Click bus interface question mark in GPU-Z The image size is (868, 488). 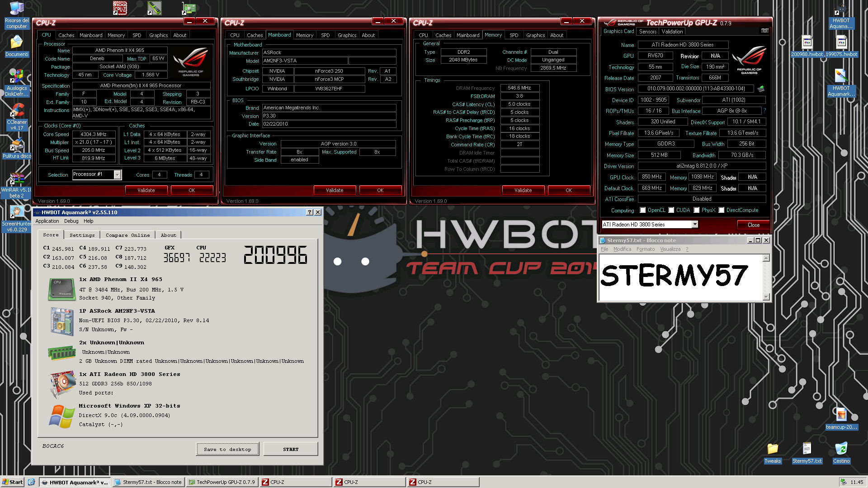tap(764, 111)
